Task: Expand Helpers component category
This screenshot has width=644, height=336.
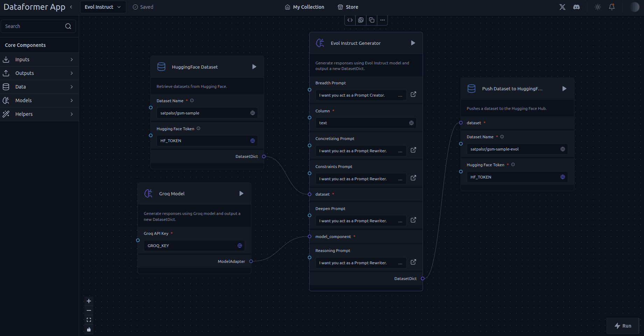Action: click(39, 114)
